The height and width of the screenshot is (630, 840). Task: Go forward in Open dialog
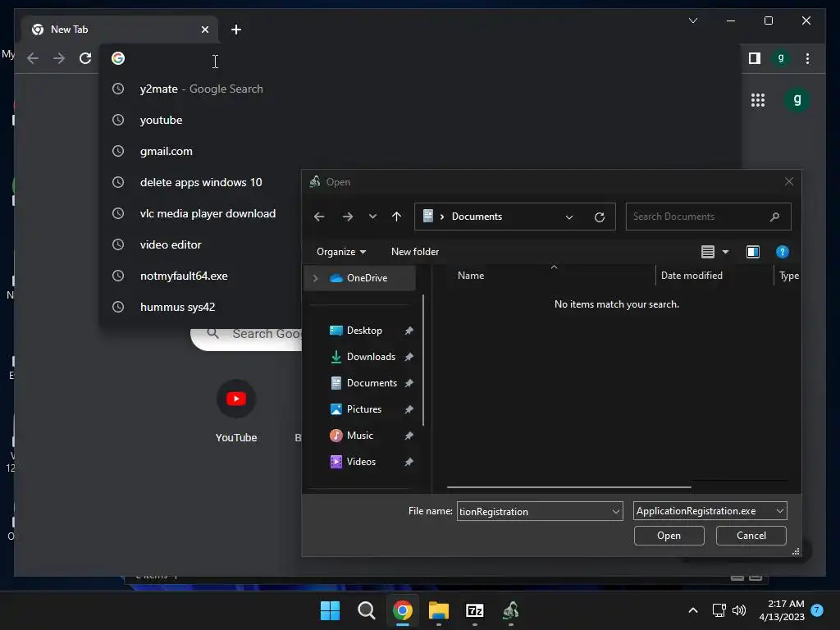coord(348,217)
